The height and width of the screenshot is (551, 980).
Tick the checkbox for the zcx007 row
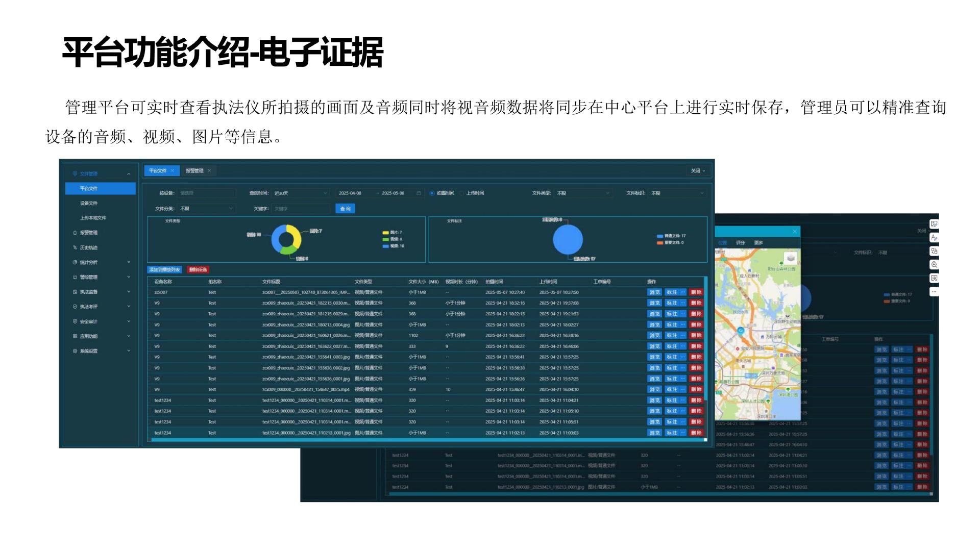[150, 292]
